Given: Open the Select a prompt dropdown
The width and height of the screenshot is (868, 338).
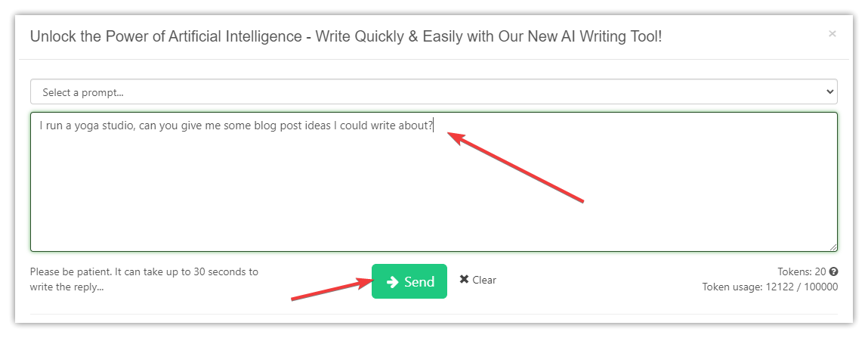Looking at the screenshot, I should (434, 91).
